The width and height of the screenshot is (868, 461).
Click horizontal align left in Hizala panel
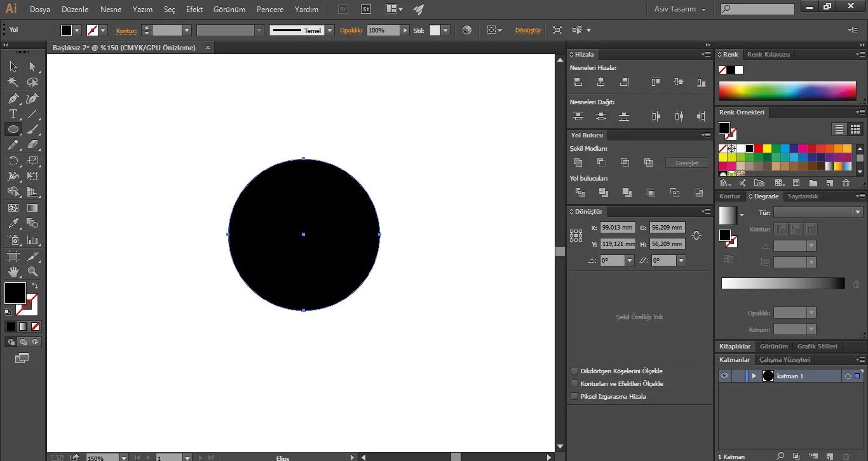coord(578,82)
